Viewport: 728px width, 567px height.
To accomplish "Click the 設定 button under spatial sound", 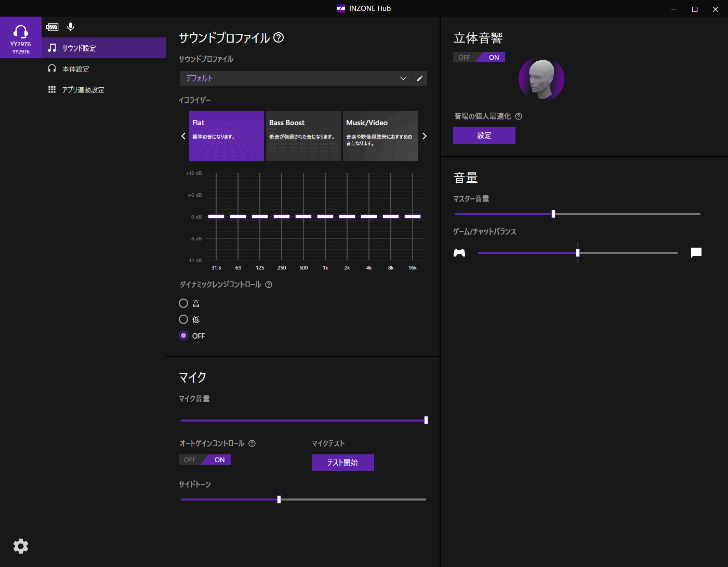I will [484, 136].
